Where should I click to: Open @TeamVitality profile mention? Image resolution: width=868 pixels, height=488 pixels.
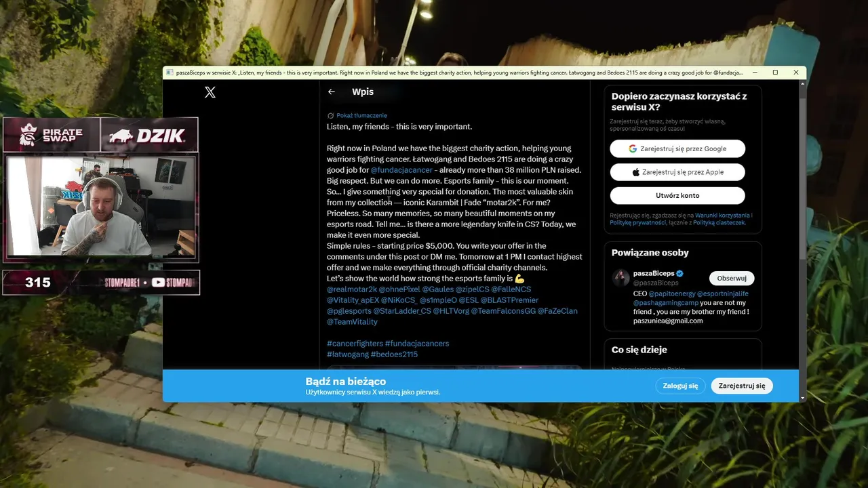coord(352,322)
